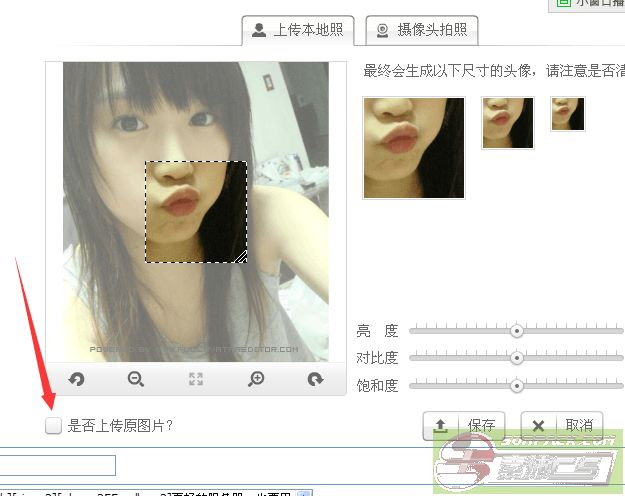Screen dimensions: 625x496
Task: Click the X icon beside 取消
Action: point(539,425)
